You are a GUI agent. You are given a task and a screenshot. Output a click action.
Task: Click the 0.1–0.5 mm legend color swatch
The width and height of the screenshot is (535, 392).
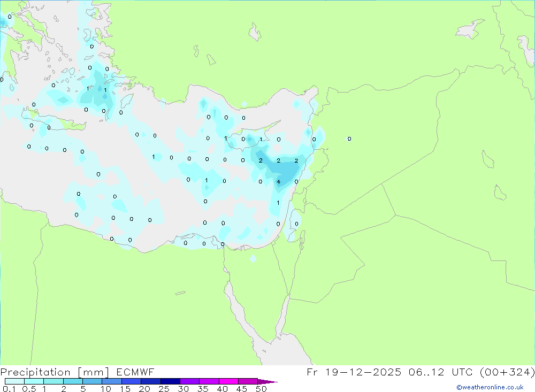14,381
